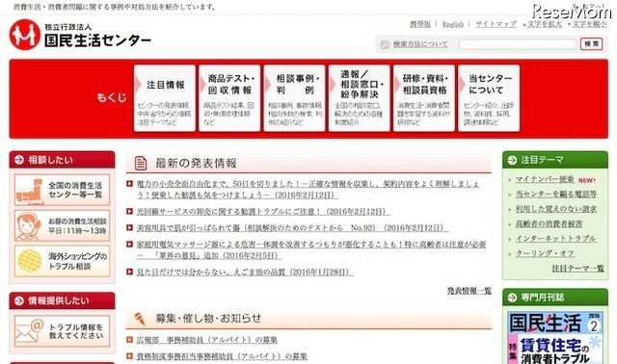The height and width of the screenshot is (364, 617).
Task: Click the orange bullet icon beside 資格制度事務担当 notice
Action: 129,356
